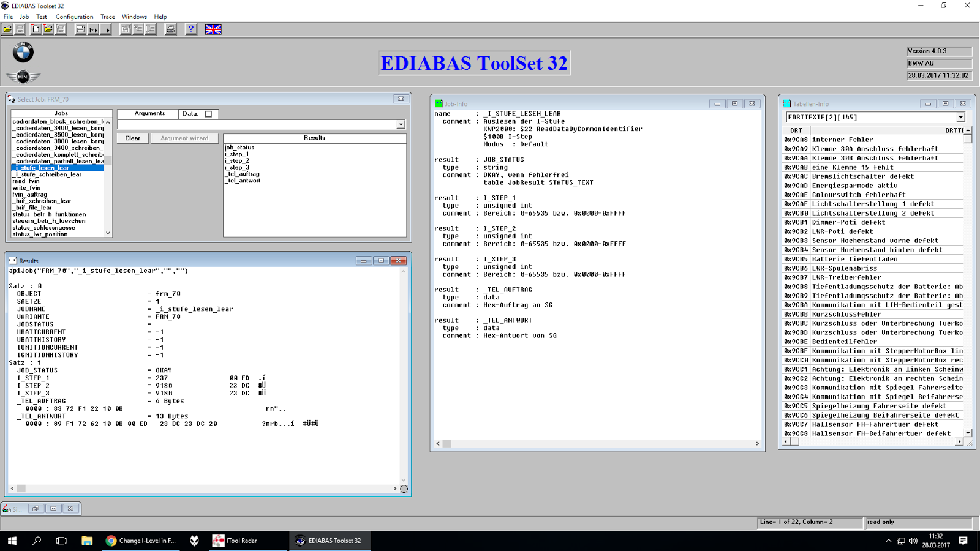This screenshot has width=980, height=551.
Task: Click the open SGBD file folder icon
Action: coord(7,29)
